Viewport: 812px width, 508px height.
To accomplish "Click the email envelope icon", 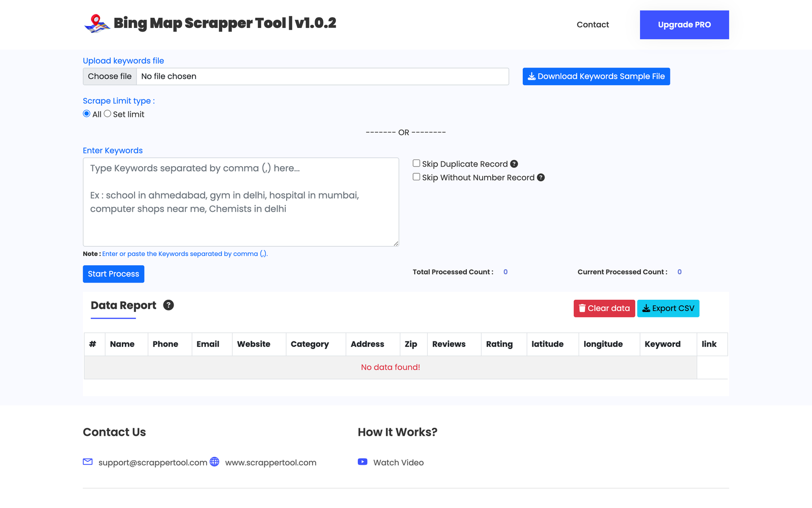I will tap(88, 462).
